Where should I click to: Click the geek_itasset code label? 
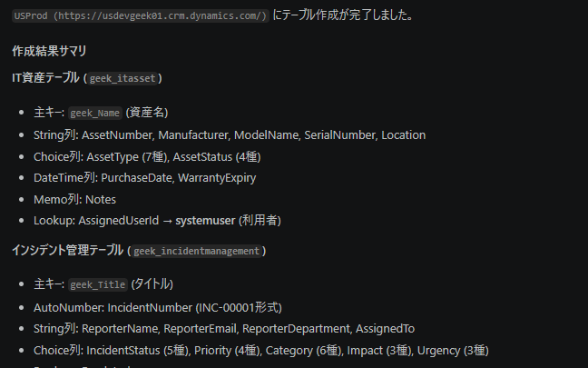pyautogui.click(x=122, y=79)
